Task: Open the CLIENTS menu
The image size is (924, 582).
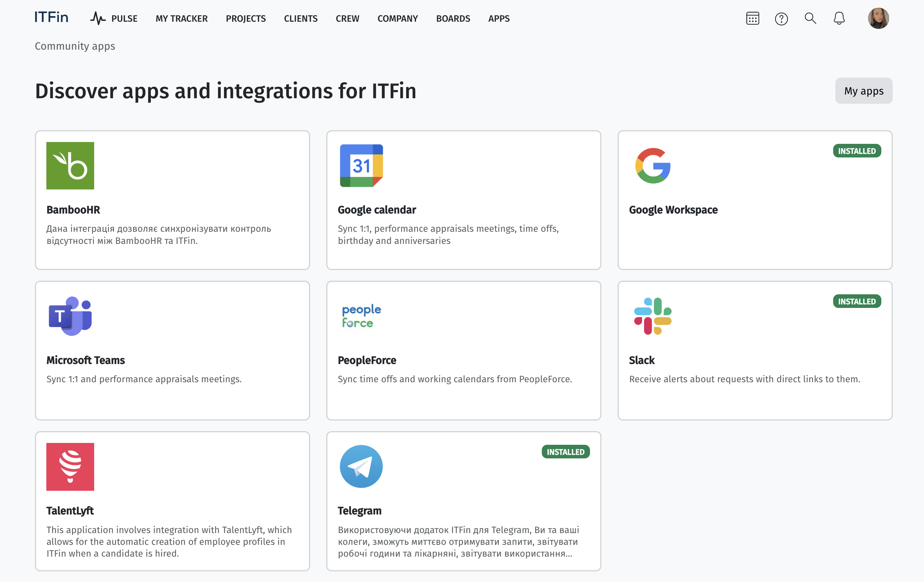Action: tap(301, 18)
